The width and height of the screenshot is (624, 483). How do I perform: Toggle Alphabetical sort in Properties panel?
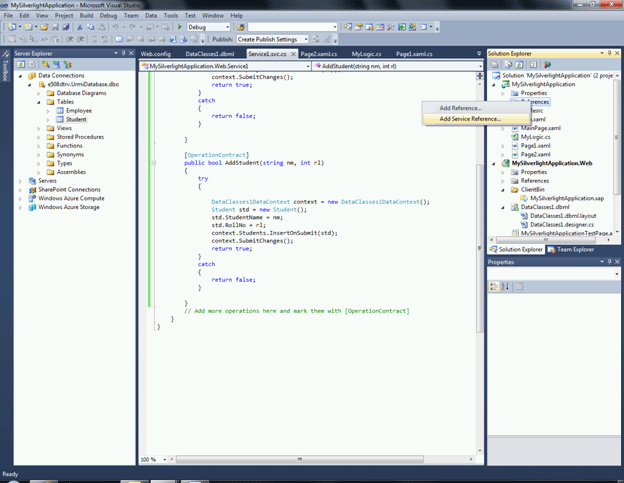coord(505,286)
